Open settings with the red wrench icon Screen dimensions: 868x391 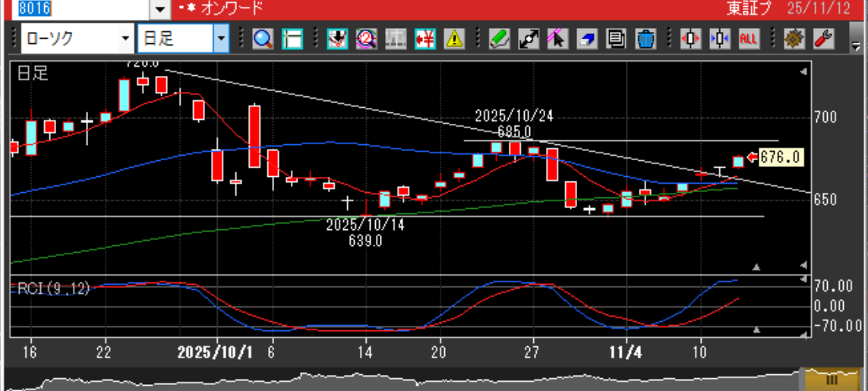point(822,38)
